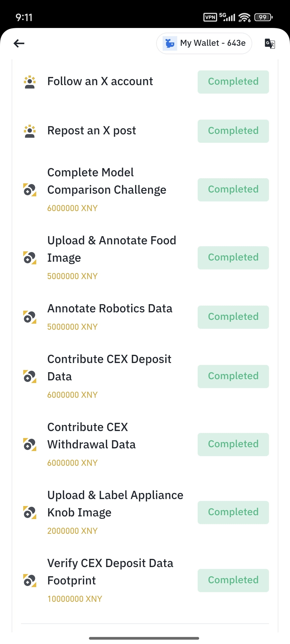Tap the Follow an X account social icon
Screen dimensions: 290x644
tap(30, 82)
